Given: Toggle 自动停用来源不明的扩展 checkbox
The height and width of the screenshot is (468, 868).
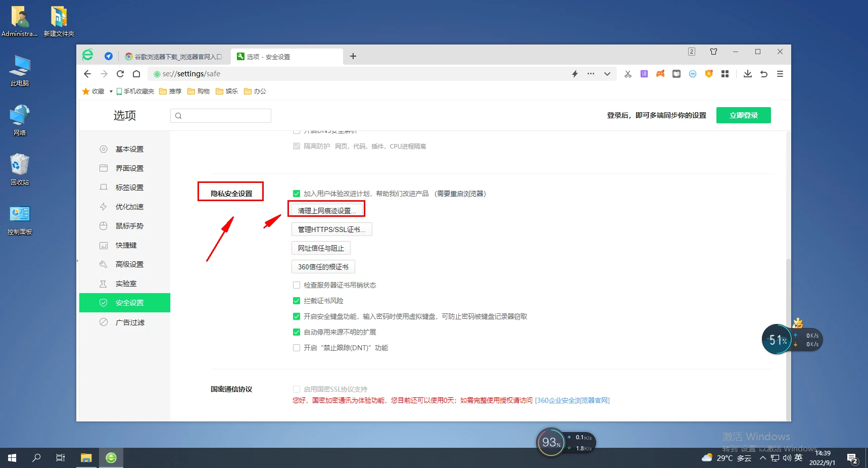Looking at the screenshot, I should (x=297, y=332).
